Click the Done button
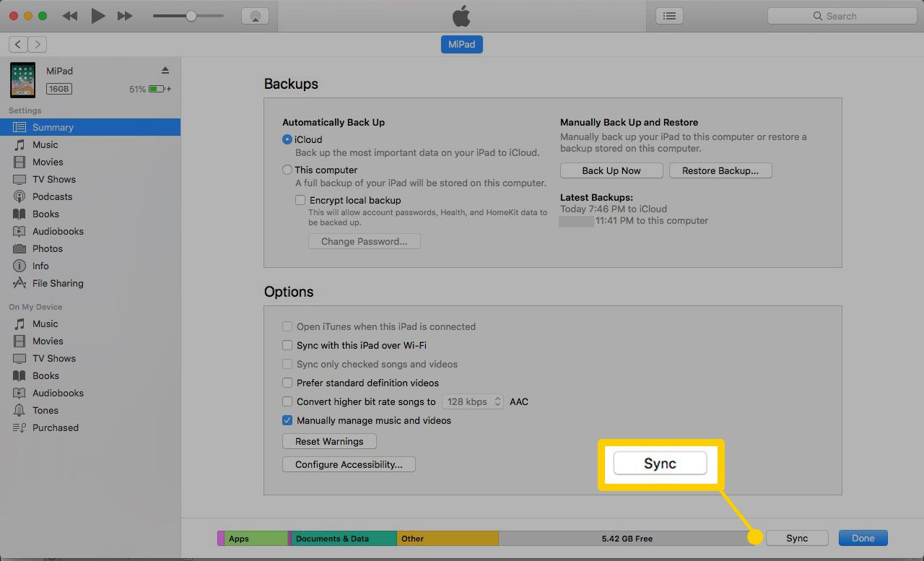 863,538
